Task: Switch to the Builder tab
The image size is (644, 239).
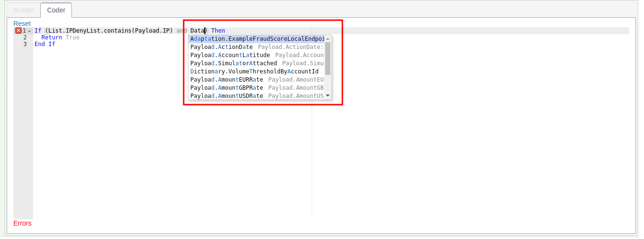Action: [23, 10]
